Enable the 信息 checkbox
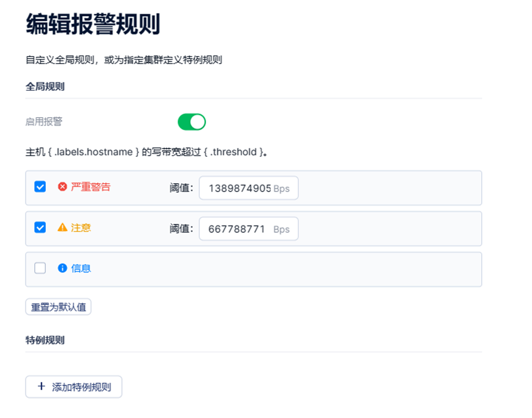Screen dimensions: 532x418 tap(40, 268)
